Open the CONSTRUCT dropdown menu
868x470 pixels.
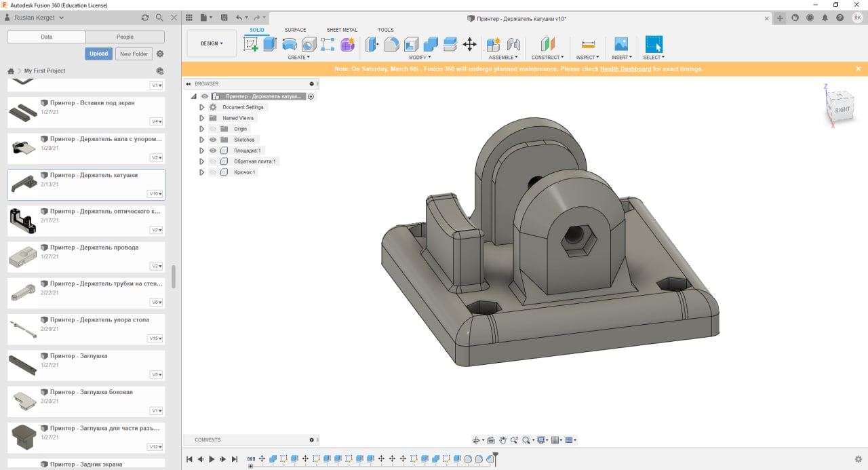point(547,58)
